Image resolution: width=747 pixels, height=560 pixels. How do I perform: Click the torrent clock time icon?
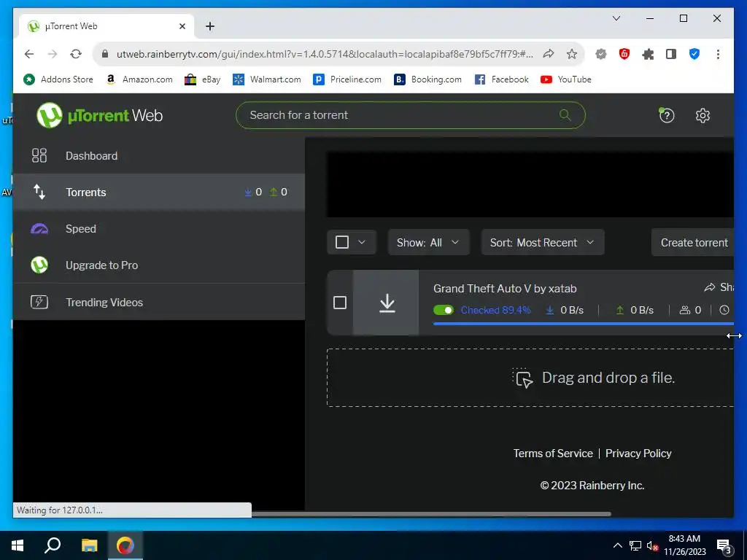pos(724,310)
